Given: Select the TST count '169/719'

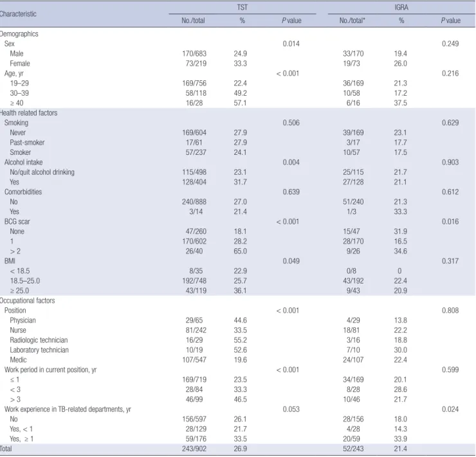Looking at the screenshot, I should (x=194, y=380).
